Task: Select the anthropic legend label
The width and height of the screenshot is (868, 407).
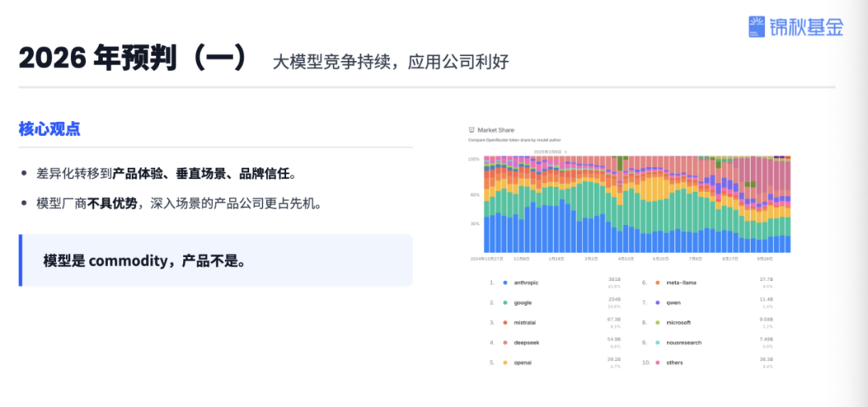Action: (527, 283)
